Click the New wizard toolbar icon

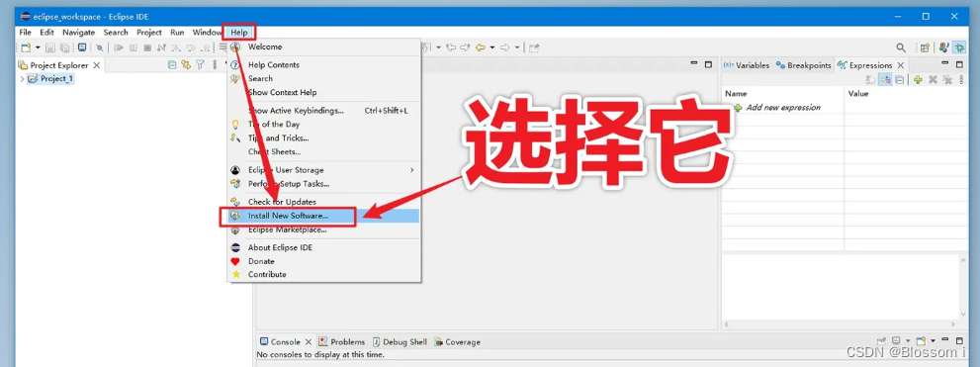[26, 47]
